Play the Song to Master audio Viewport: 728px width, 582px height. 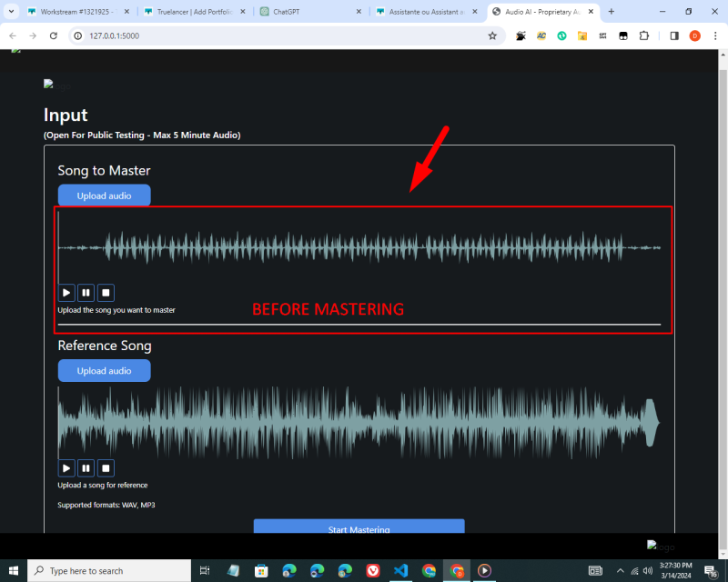(x=66, y=293)
